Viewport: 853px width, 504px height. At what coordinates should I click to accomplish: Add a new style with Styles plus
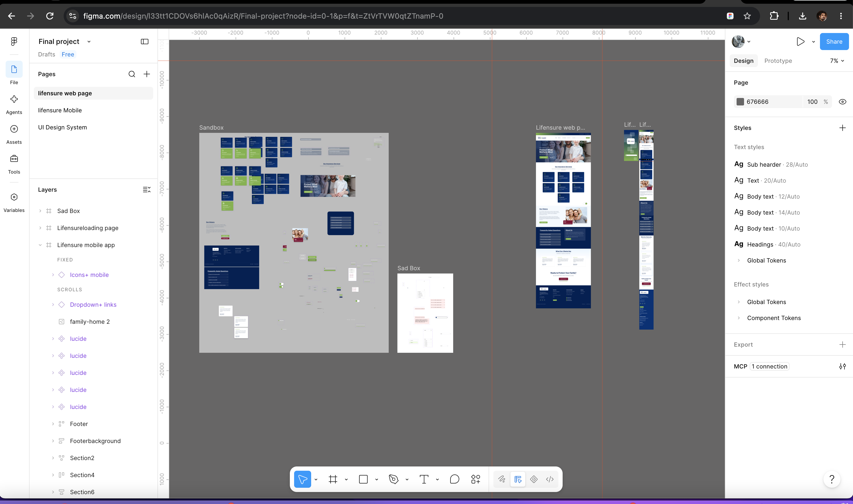(x=842, y=128)
